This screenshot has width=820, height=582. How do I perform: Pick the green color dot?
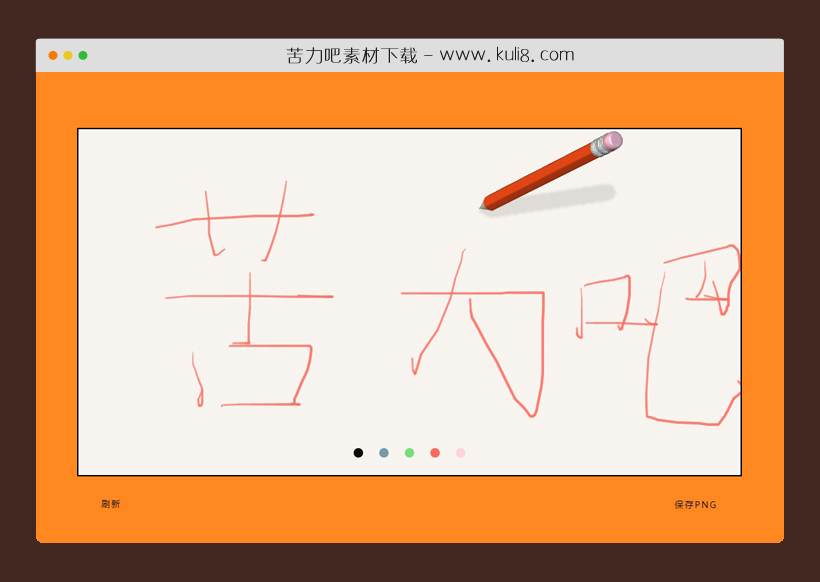(409, 453)
